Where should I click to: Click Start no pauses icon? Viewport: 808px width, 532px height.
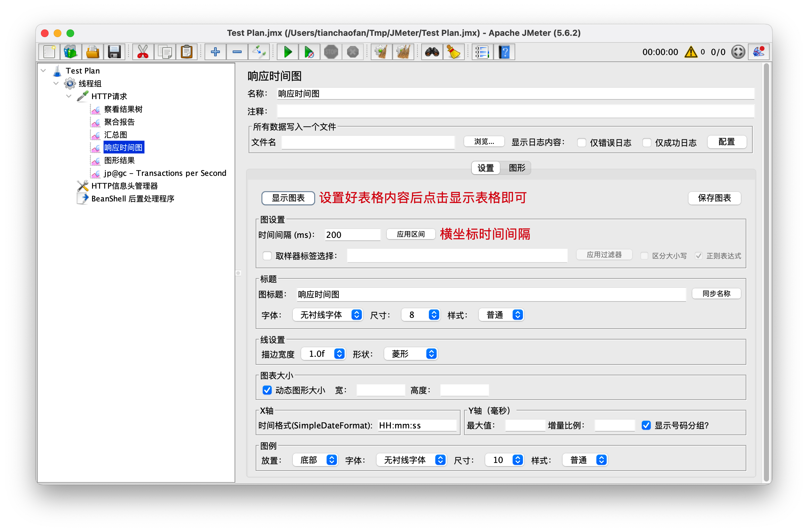coord(309,52)
